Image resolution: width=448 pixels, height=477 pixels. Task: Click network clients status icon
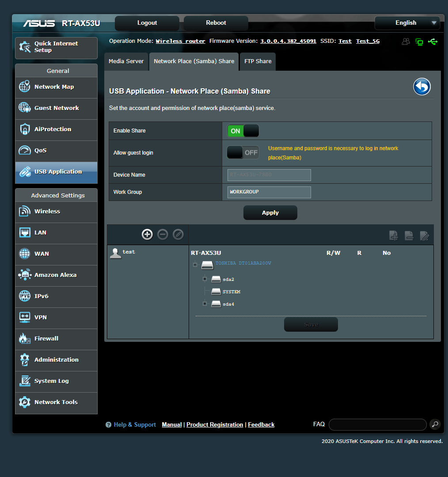(419, 42)
